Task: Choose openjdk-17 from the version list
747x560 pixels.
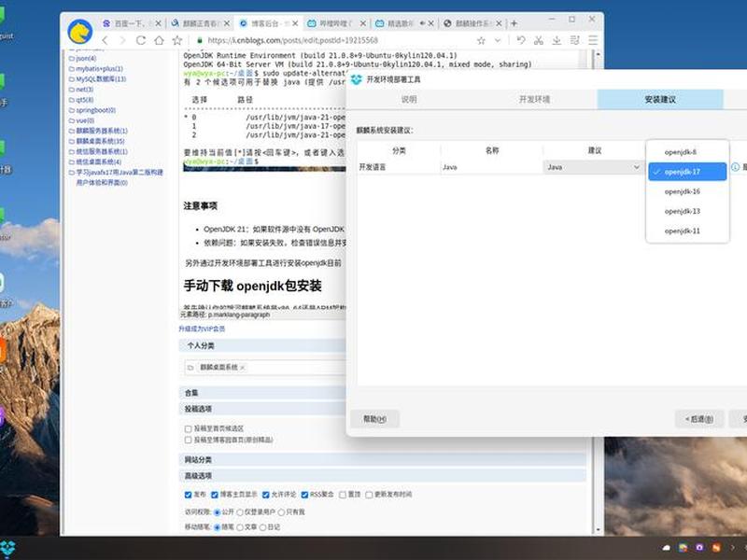Action: click(x=687, y=172)
